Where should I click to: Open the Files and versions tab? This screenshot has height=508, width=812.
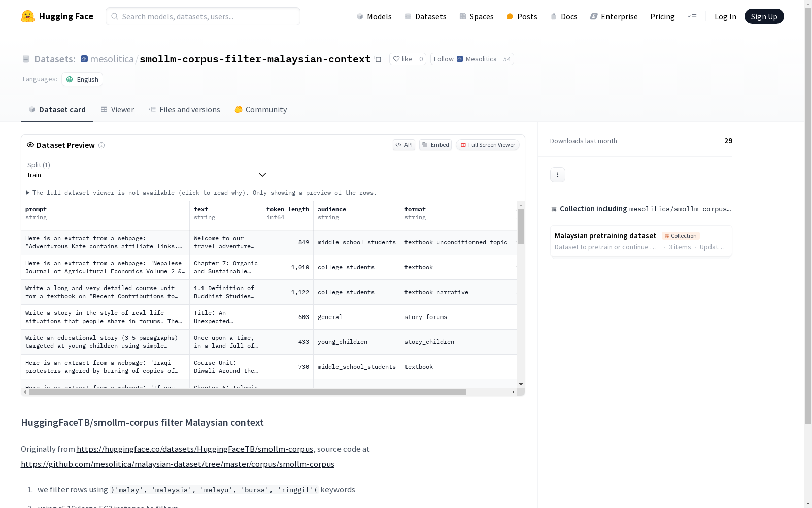pyautogui.click(x=184, y=110)
